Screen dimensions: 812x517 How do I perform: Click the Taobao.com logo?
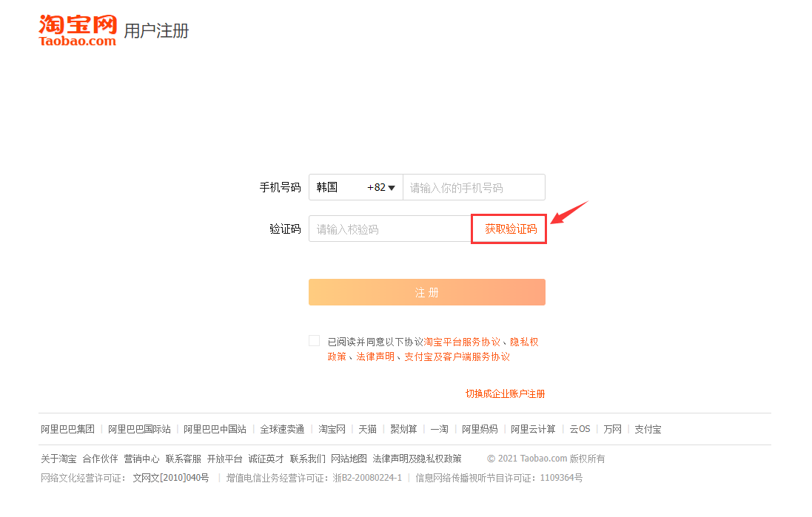78,30
